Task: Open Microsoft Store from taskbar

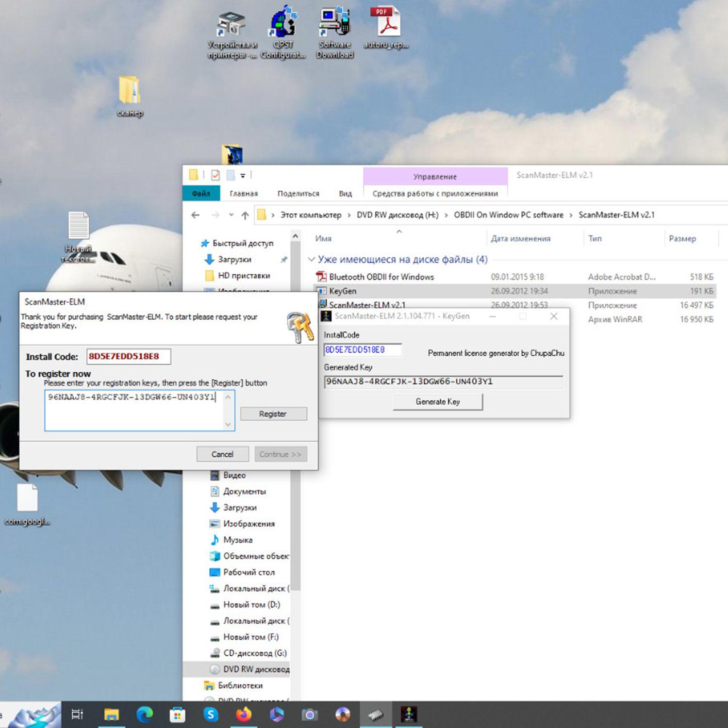Action: 177,714
